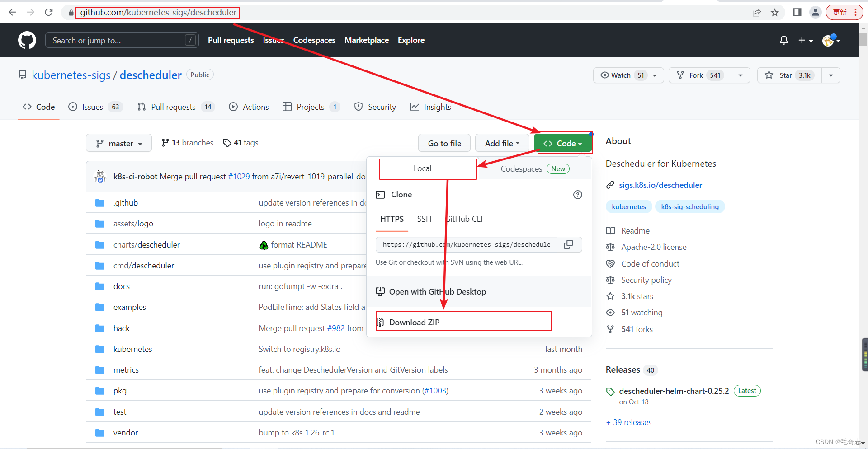Open the Security tab
868x449 pixels.
pyautogui.click(x=375, y=107)
